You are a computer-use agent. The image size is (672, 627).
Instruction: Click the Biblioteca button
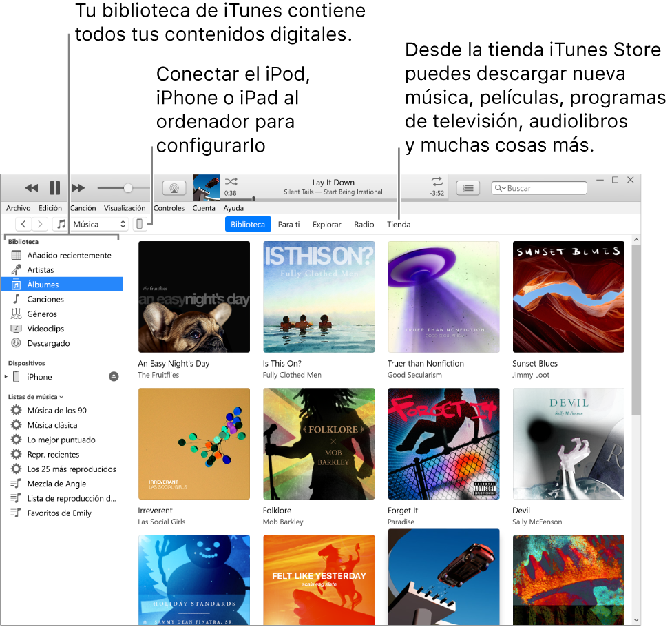pos(247,224)
